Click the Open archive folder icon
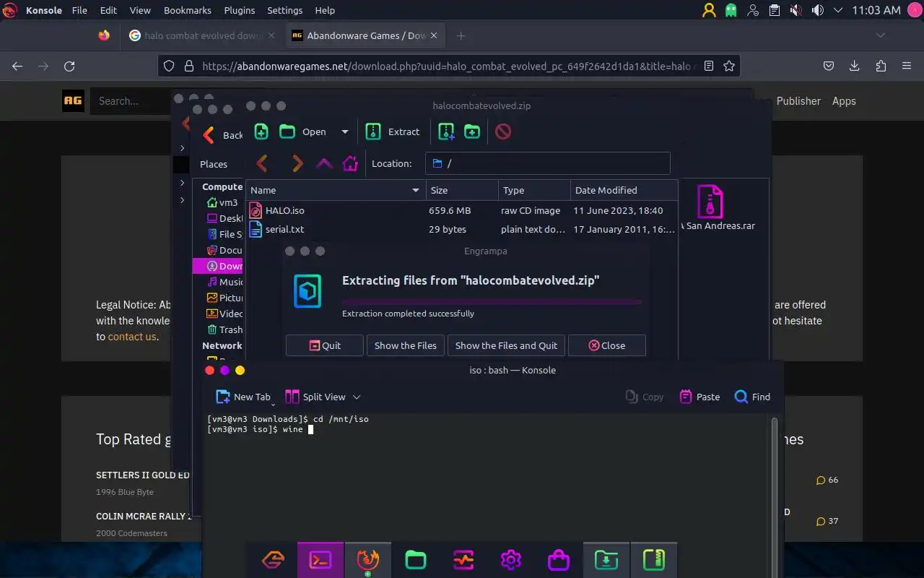This screenshot has height=578, width=924. pyautogui.click(x=287, y=131)
